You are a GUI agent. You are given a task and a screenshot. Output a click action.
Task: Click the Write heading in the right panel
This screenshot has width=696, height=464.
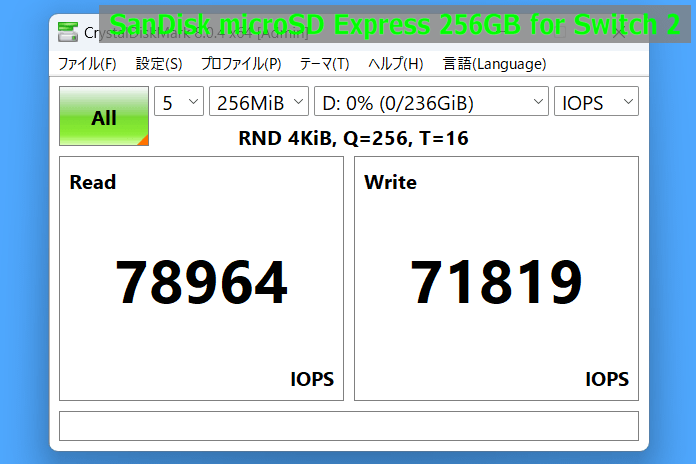point(390,182)
